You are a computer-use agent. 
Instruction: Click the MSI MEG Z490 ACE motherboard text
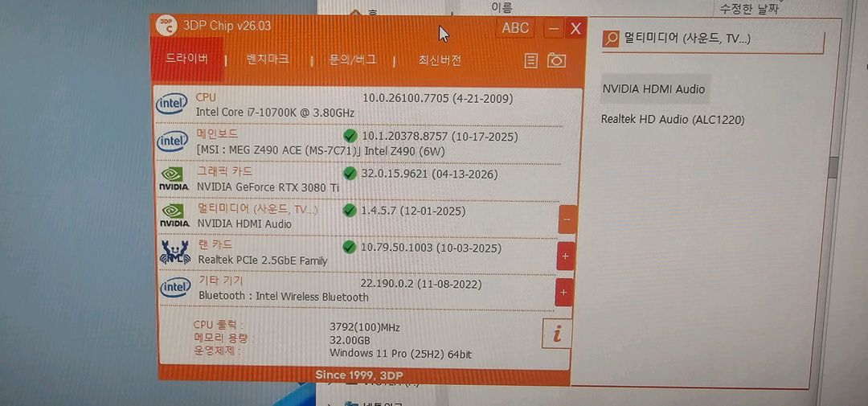pos(321,150)
